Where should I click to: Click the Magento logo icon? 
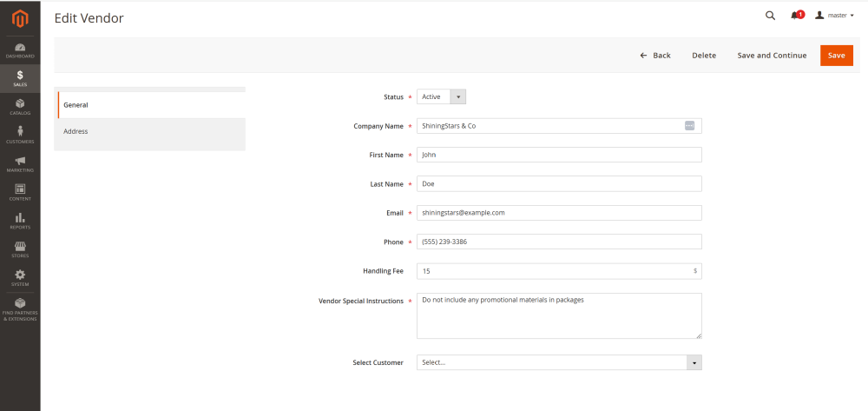(19, 17)
